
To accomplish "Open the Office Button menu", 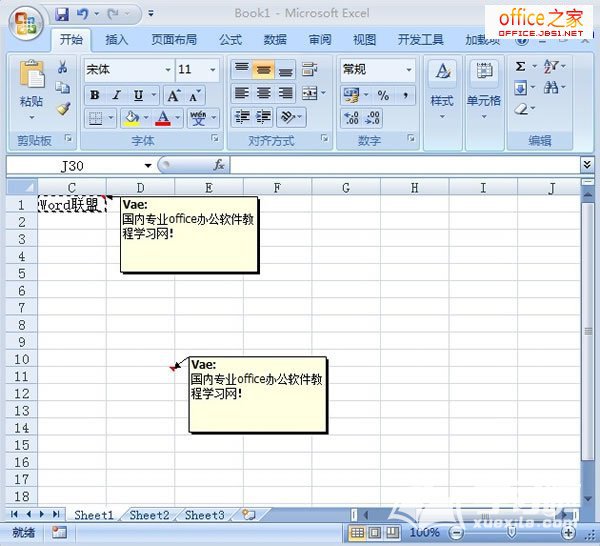I will [x=26, y=23].
